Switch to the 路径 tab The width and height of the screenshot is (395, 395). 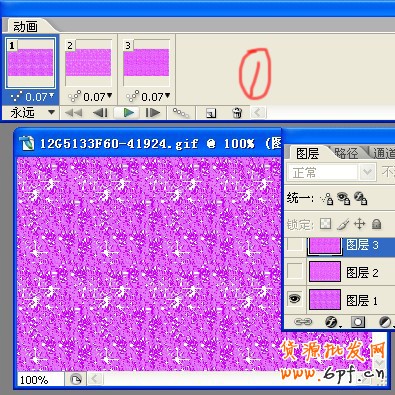coord(347,153)
